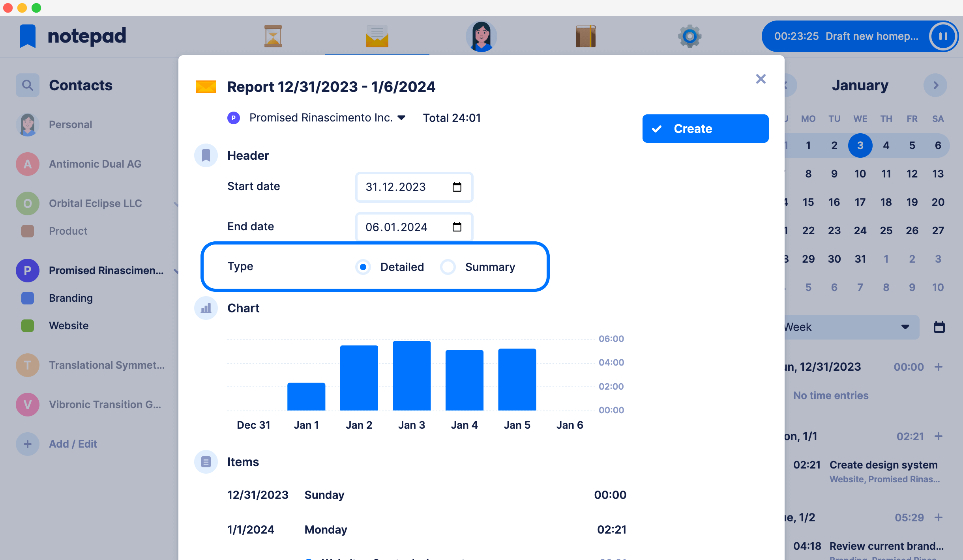Click the settings gear icon in toolbar
The height and width of the screenshot is (560, 963).
689,36
